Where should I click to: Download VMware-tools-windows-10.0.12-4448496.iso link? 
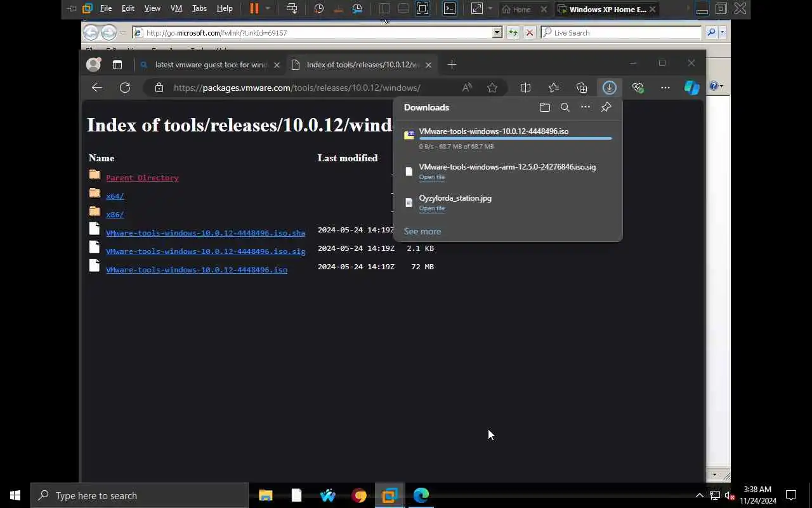tap(197, 270)
